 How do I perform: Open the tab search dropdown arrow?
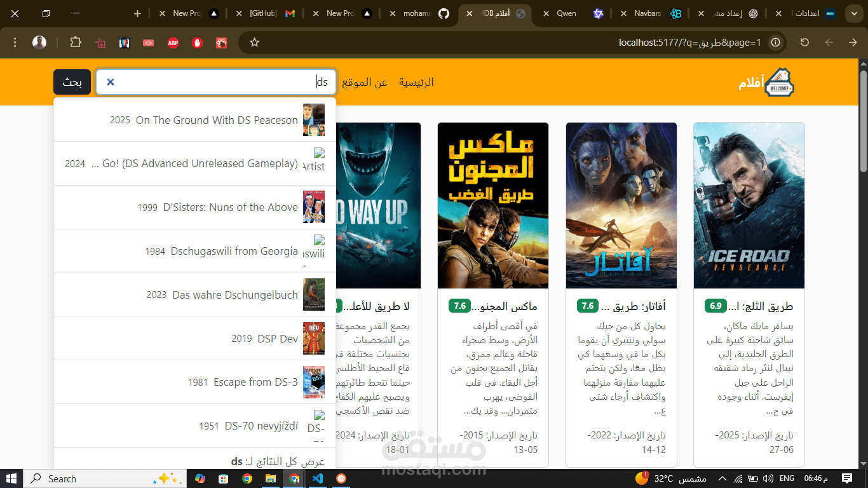[854, 13]
